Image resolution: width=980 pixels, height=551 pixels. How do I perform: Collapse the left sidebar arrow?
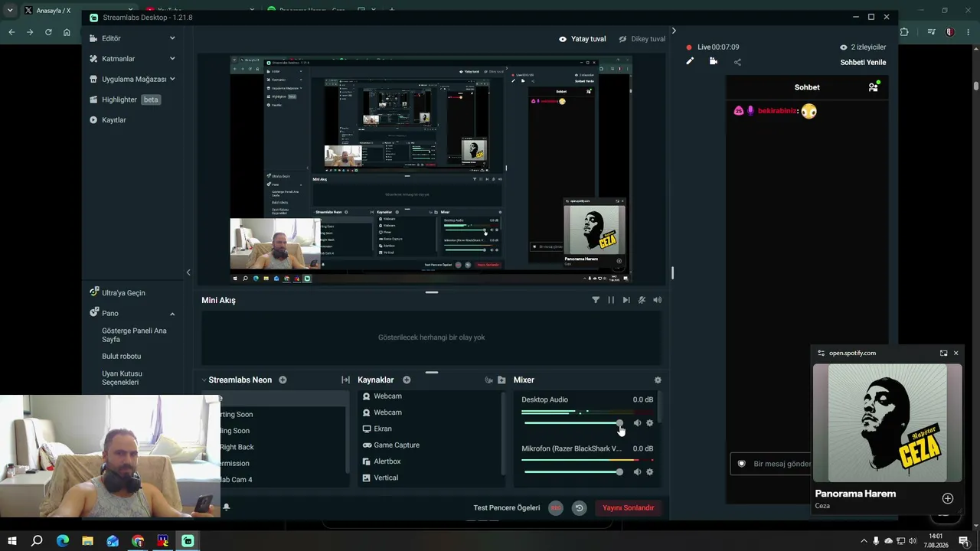click(188, 272)
